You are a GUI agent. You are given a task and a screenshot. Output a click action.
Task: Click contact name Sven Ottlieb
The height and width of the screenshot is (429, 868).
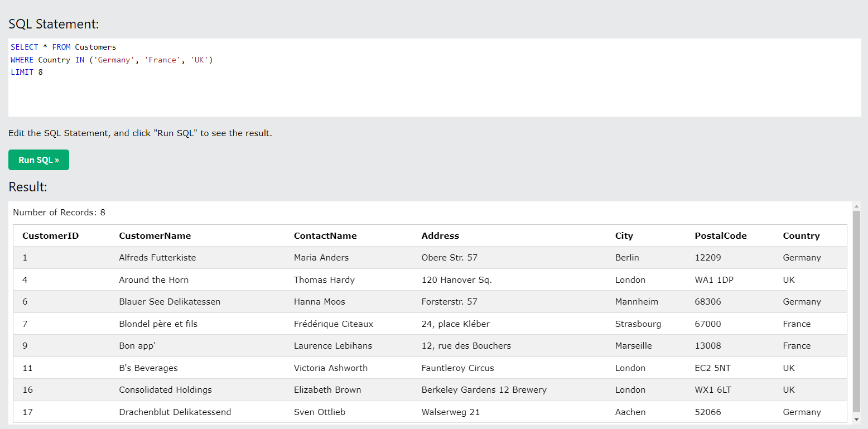pos(320,412)
